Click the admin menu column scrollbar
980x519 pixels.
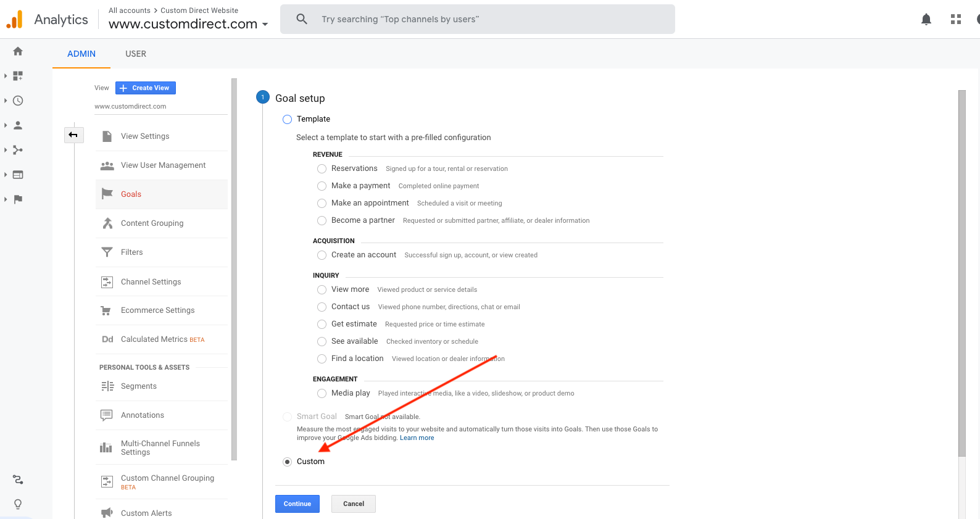point(234,269)
